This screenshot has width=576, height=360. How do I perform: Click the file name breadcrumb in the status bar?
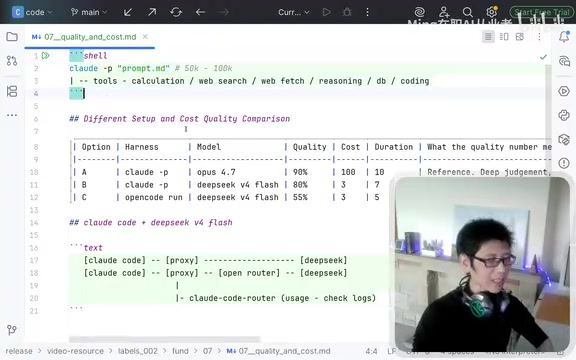pyautogui.click(x=278, y=351)
